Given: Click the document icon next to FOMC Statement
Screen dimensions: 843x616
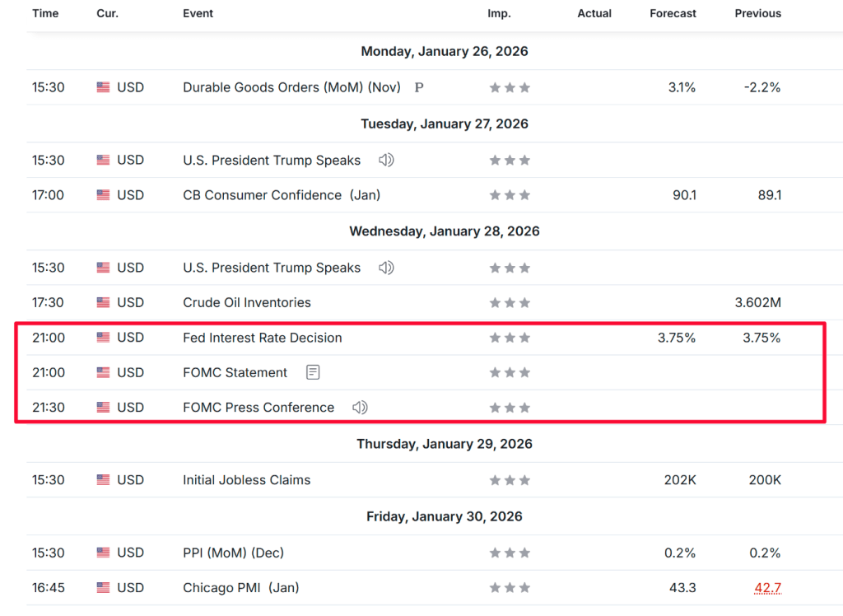Looking at the screenshot, I should pos(313,372).
